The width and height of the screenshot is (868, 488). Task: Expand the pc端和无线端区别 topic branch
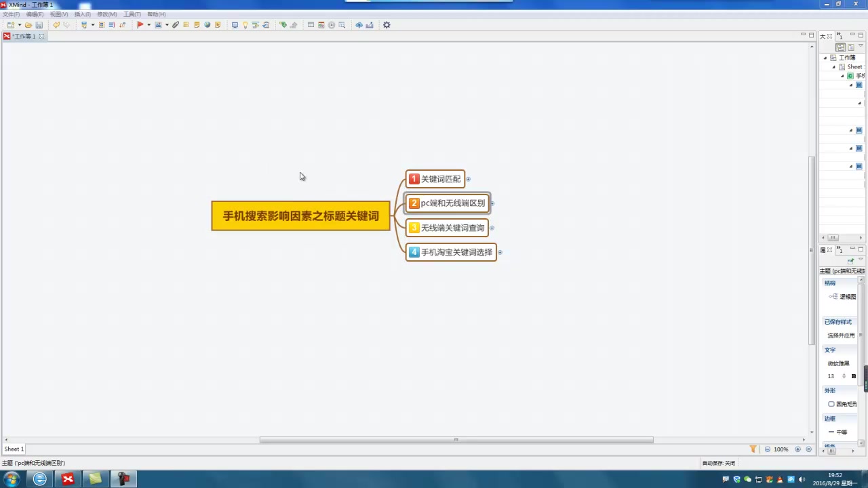[x=493, y=203]
